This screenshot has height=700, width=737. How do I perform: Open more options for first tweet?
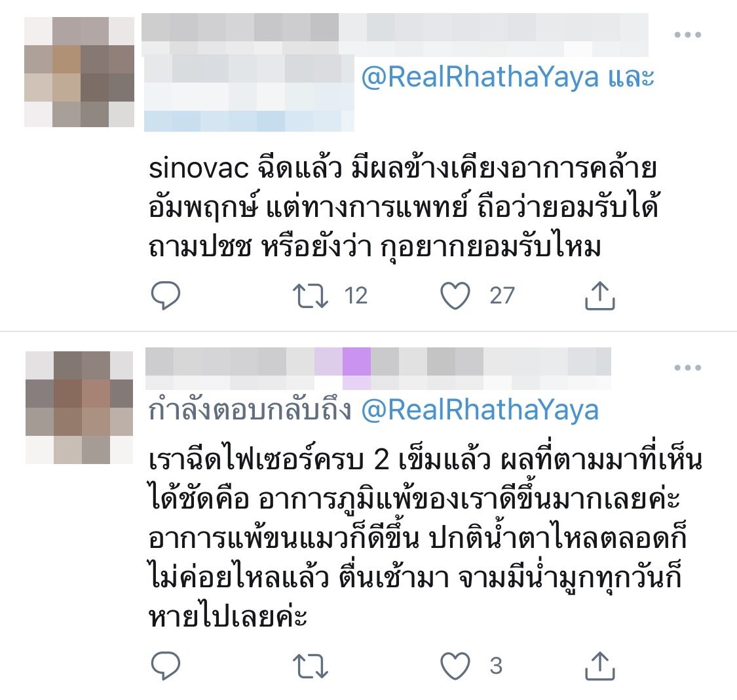[x=688, y=34]
